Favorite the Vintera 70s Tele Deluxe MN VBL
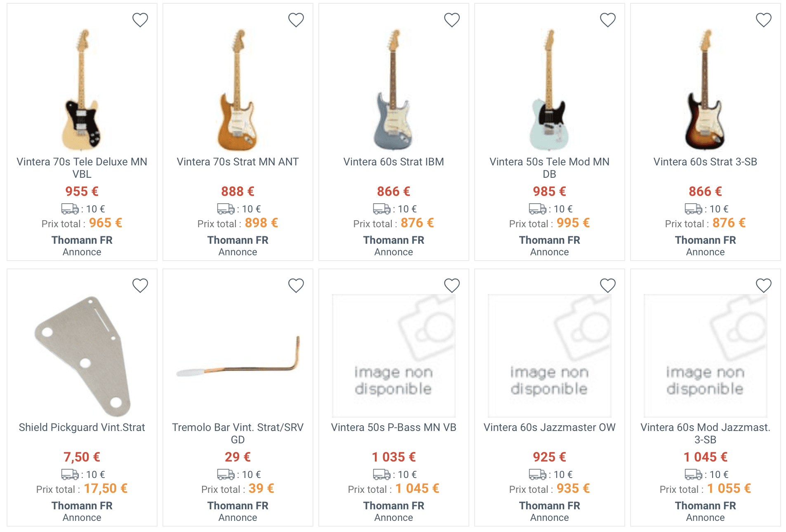 [140, 20]
